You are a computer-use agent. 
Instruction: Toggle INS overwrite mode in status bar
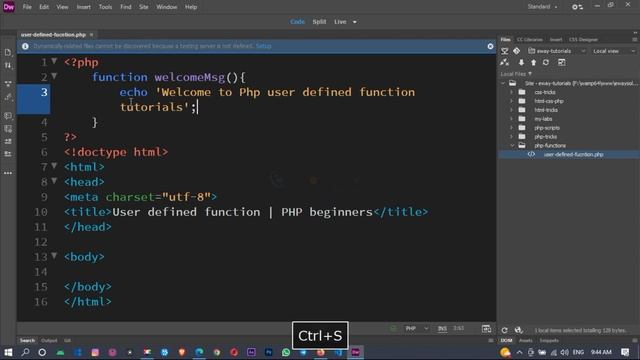coord(442,329)
